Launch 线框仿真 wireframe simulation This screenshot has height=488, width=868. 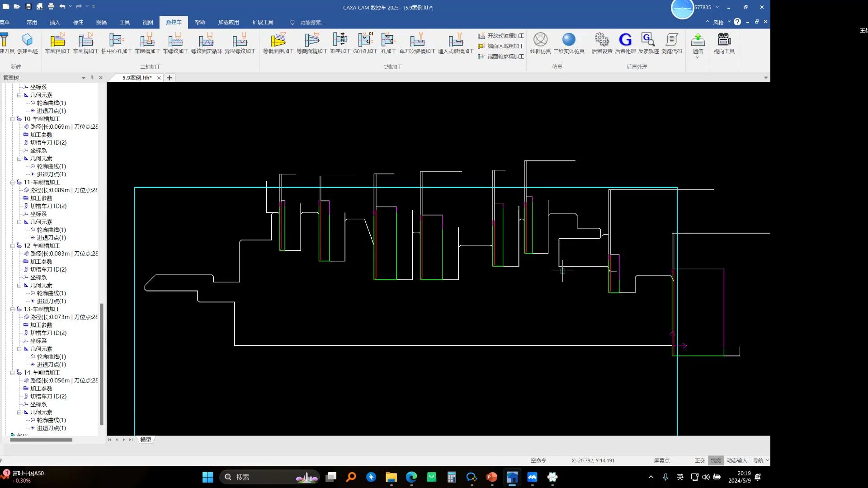pos(540,43)
